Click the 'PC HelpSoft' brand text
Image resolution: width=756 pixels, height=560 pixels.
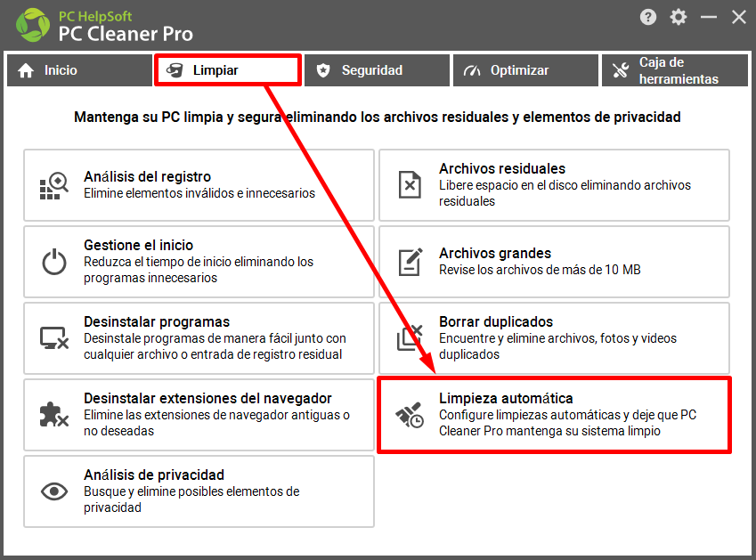point(95,16)
